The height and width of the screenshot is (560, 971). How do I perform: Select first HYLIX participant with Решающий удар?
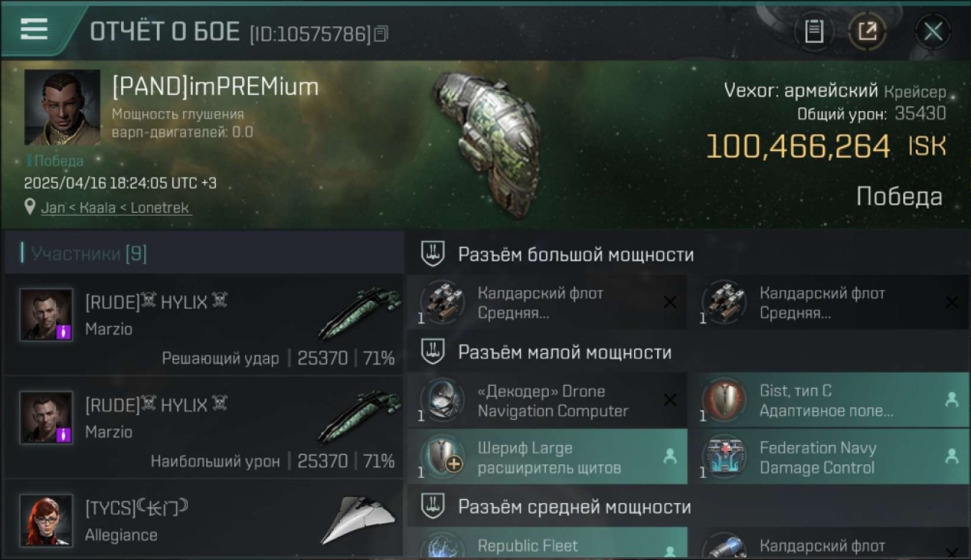(203, 324)
